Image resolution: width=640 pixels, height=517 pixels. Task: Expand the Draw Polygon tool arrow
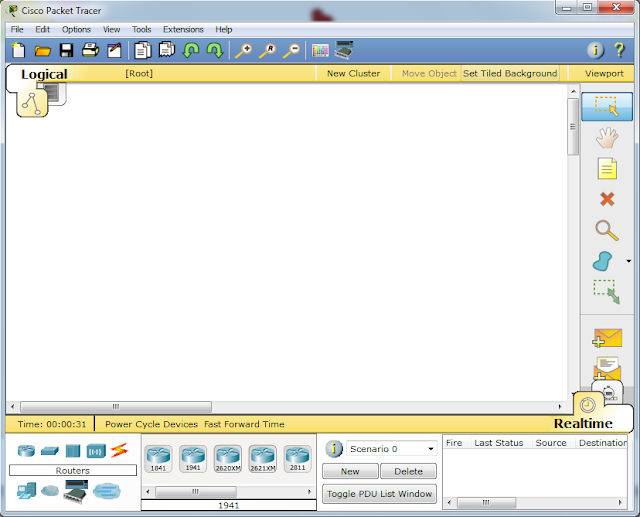(x=629, y=261)
